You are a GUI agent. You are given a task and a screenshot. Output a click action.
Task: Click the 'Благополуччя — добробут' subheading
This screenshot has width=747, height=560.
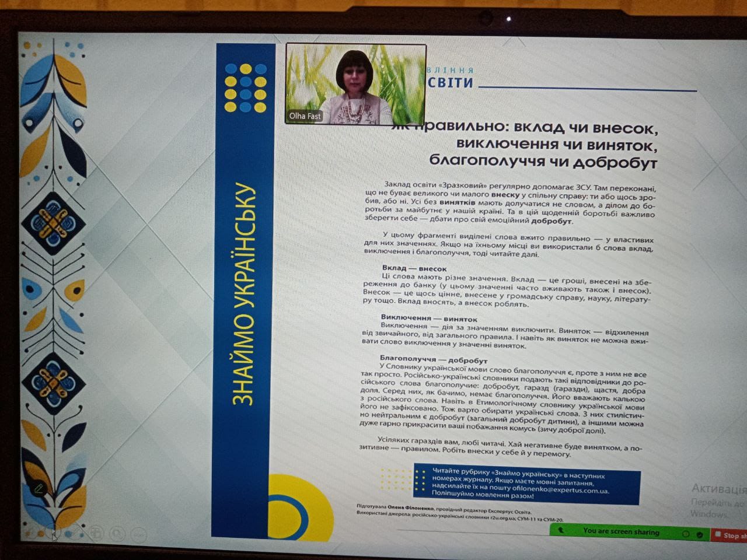tap(433, 360)
